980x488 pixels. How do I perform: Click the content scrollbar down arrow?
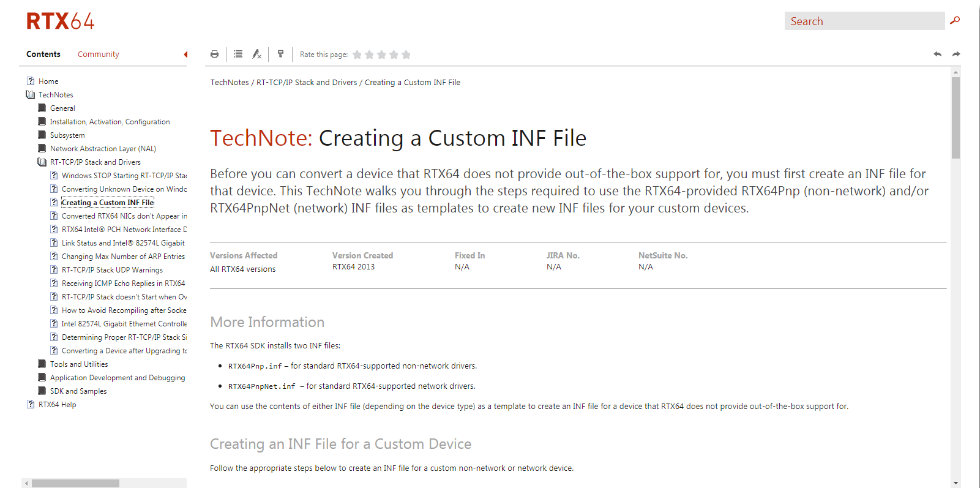pos(956,483)
